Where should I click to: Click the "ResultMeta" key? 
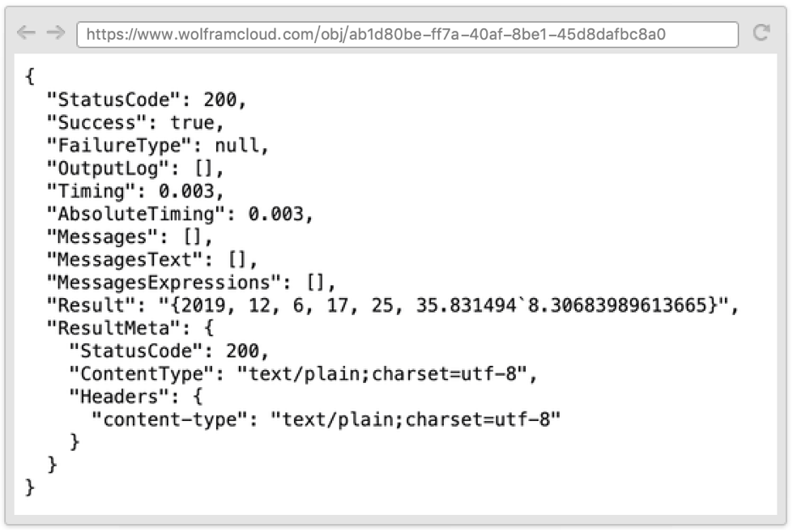click(113, 328)
